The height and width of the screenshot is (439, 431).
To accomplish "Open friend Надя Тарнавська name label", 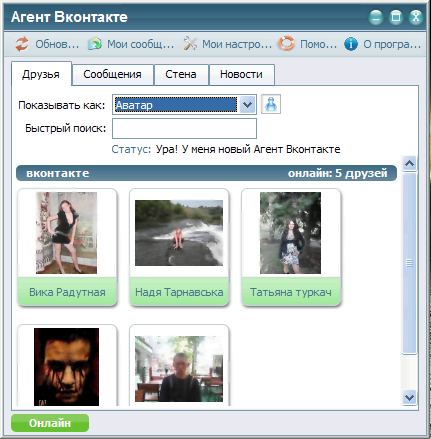I will coord(179,292).
